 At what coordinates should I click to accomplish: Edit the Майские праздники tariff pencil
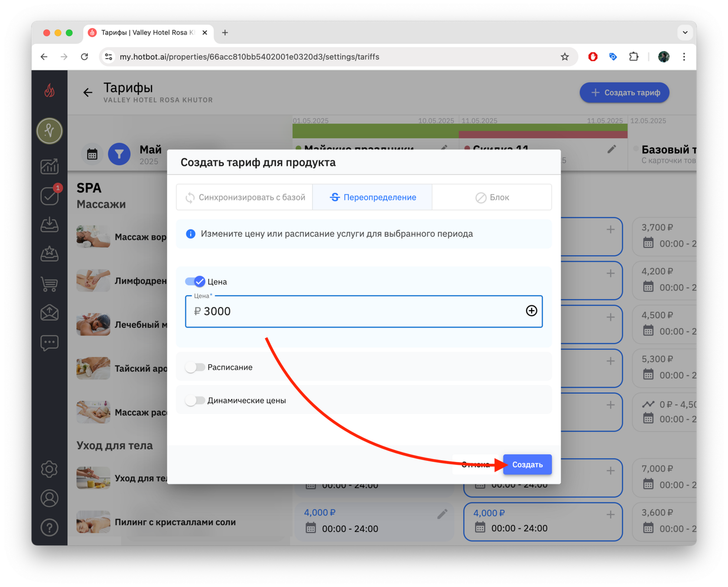(x=444, y=148)
